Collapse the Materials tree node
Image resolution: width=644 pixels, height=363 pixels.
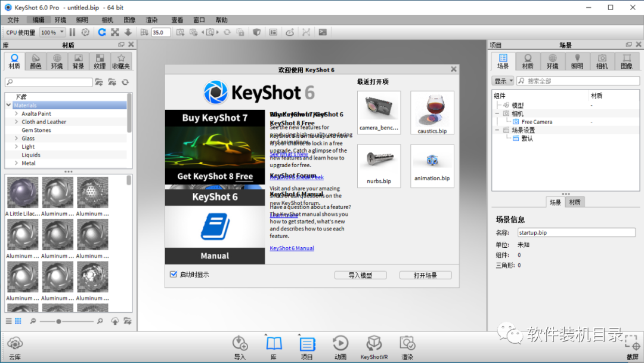click(x=8, y=105)
